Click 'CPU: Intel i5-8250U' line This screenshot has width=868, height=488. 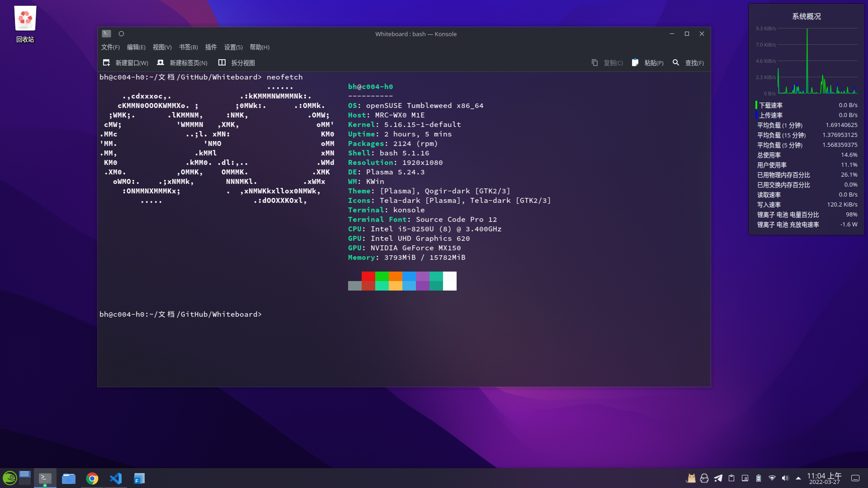[x=425, y=229]
